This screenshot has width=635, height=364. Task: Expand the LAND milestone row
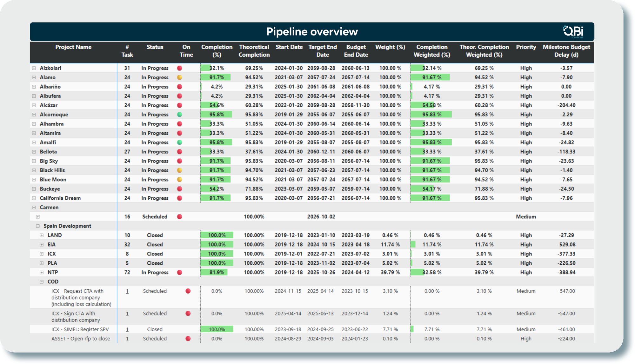42,235
